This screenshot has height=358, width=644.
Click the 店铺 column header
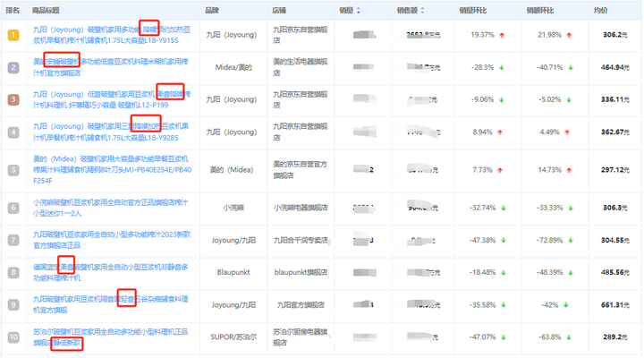pos(279,10)
